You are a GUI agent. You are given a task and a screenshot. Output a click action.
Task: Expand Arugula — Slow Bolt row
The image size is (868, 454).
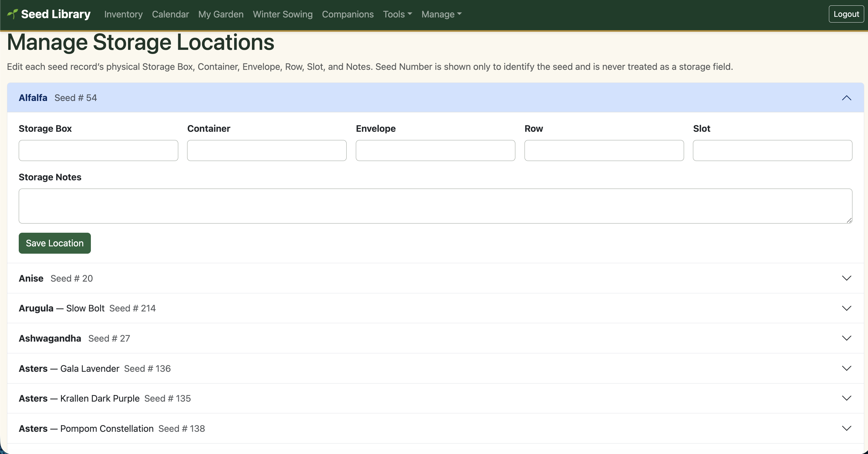coord(435,308)
